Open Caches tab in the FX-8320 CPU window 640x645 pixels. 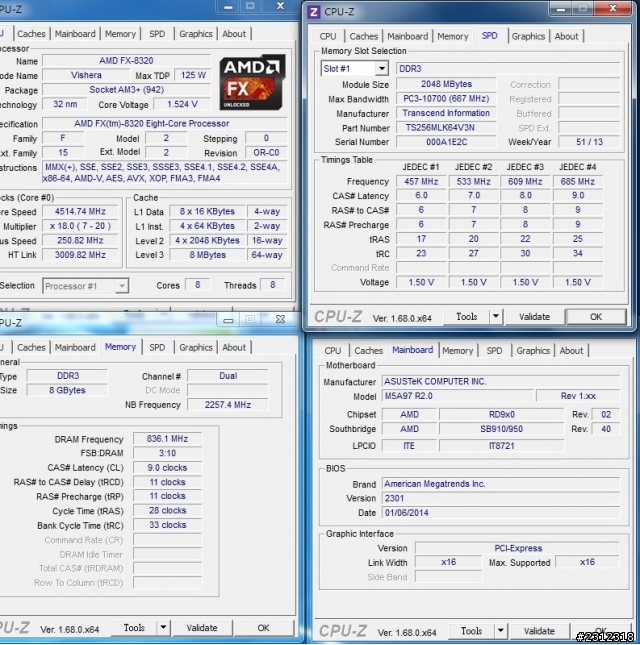tap(31, 34)
